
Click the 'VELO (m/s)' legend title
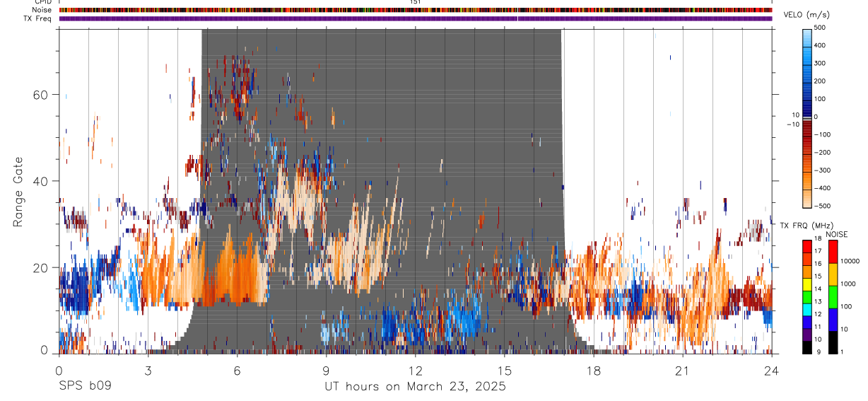[807, 15]
